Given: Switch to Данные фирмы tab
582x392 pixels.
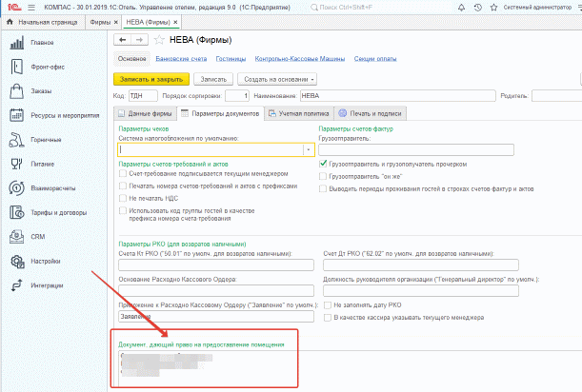Looking at the screenshot, I should pyautogui.click(x=145, y=113).
